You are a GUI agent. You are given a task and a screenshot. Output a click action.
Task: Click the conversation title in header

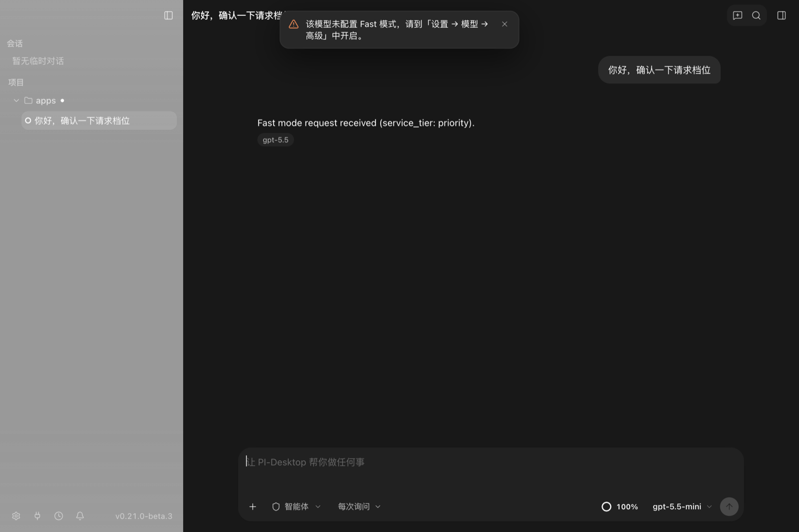[236, 15]
